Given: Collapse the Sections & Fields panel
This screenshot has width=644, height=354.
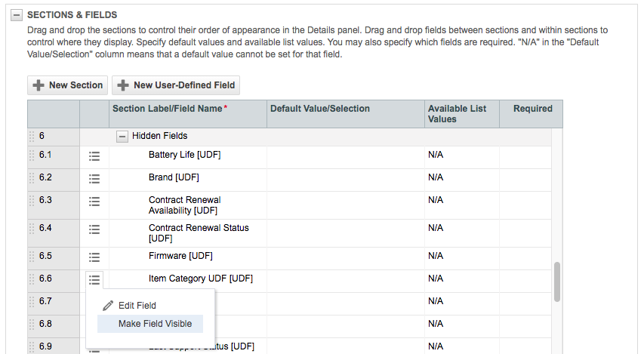Looking at the screenshot, I should [x=17, y=15].
